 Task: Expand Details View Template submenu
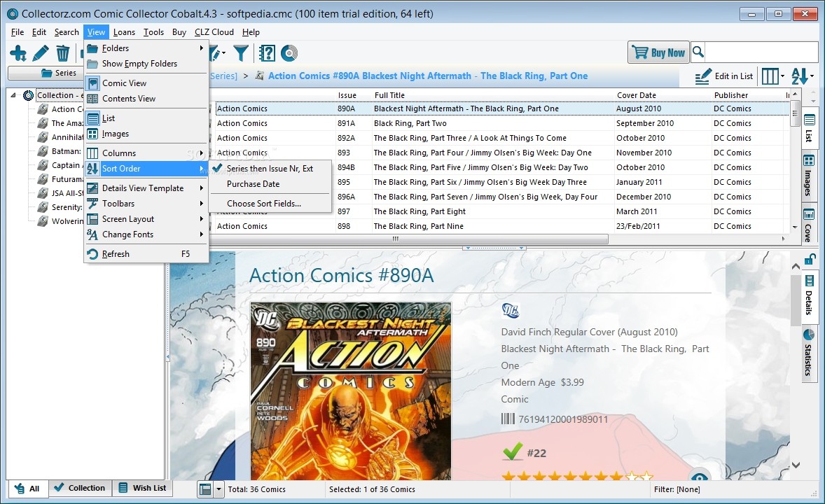[x=146, y=188]
